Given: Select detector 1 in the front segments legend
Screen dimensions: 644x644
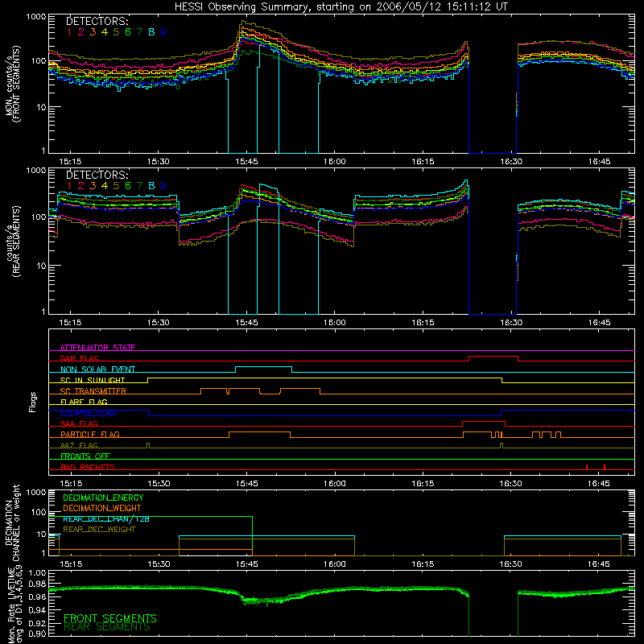Looking at the screenshot, I should pos(69,32).
